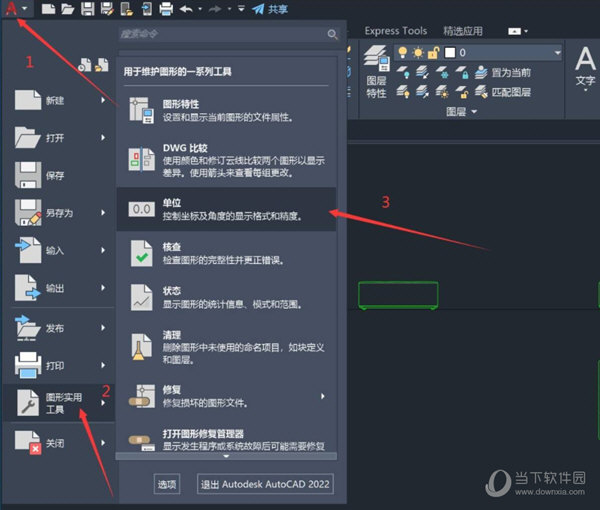Image resolution: width=600 pixels, height=510 pixels.
Task: Click Save (保存) in application menu
Action: coord(55,176)
